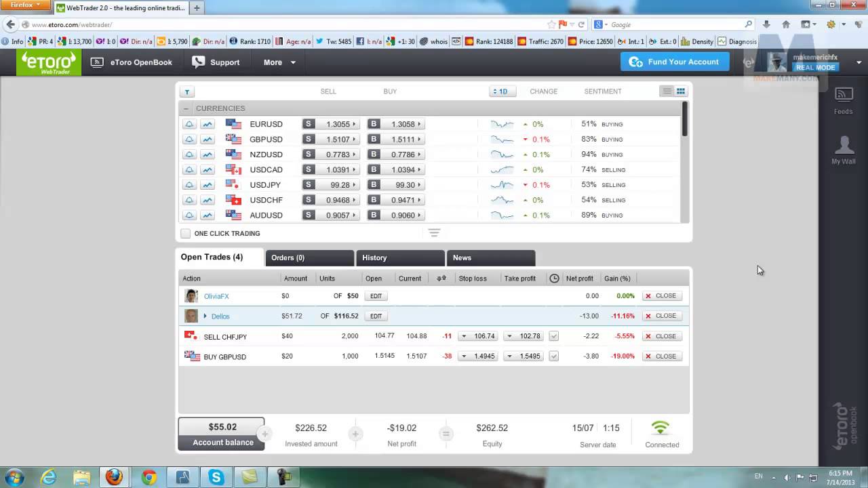The image size is (868, 488).
Task: Go back with Firefox back arrow
Action: click(10, 24)
